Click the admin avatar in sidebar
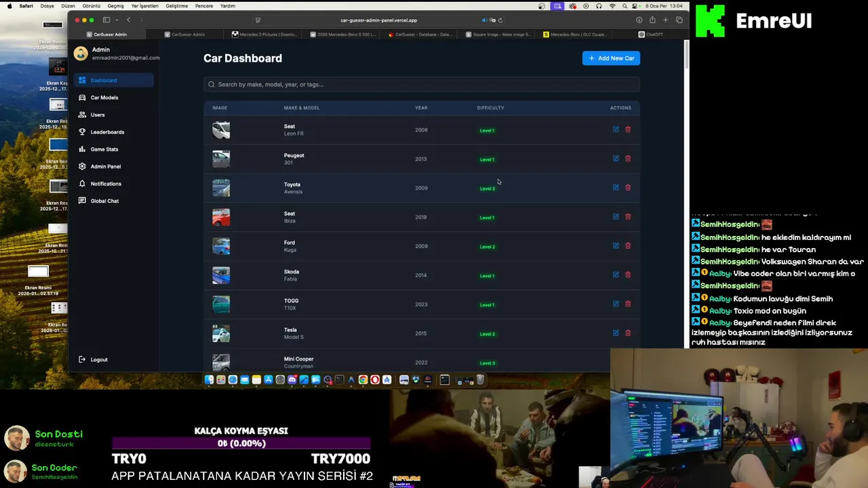Viewport: 868px width, 488px height. coord(81,54)
